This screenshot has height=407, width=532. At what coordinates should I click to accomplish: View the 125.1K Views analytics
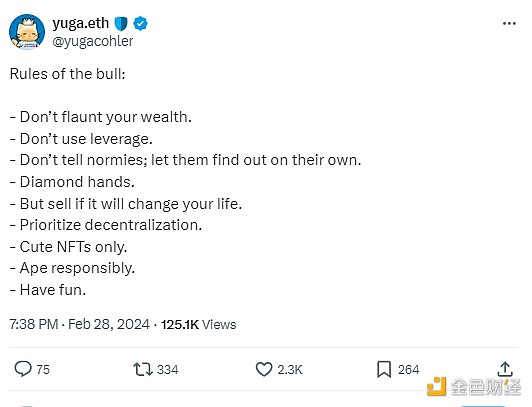[198, 325]
